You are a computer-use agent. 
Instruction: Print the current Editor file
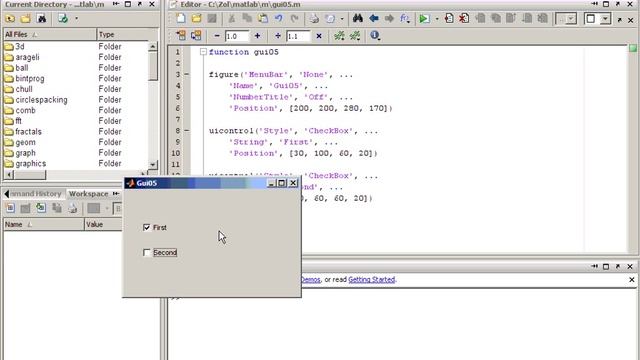point(314,18)
